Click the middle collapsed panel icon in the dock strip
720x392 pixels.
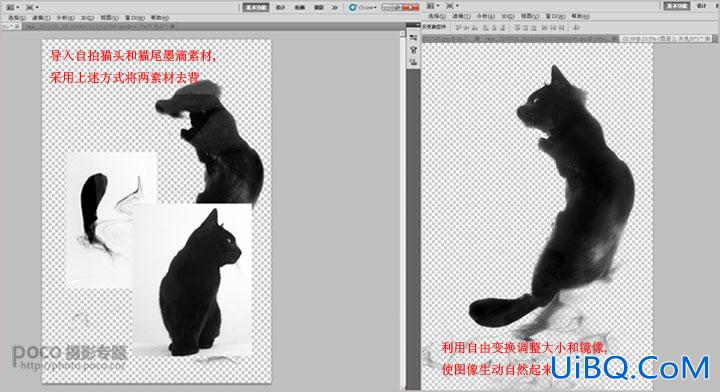413,50
